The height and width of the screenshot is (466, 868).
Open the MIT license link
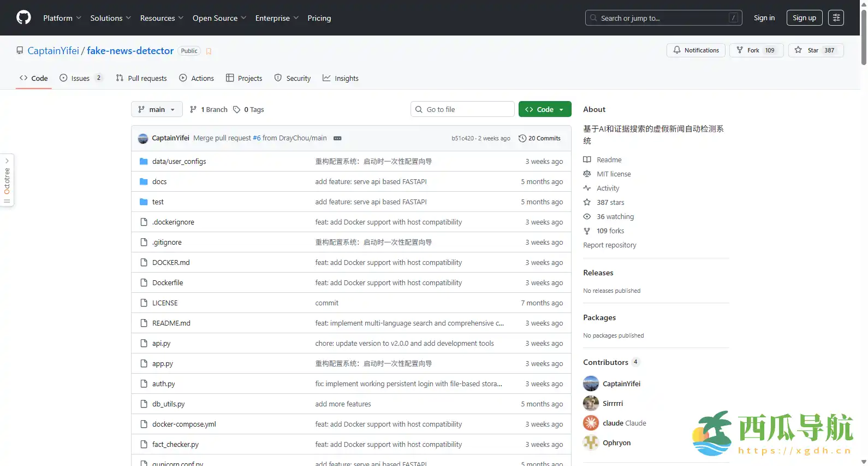click(x=614, y=174)
